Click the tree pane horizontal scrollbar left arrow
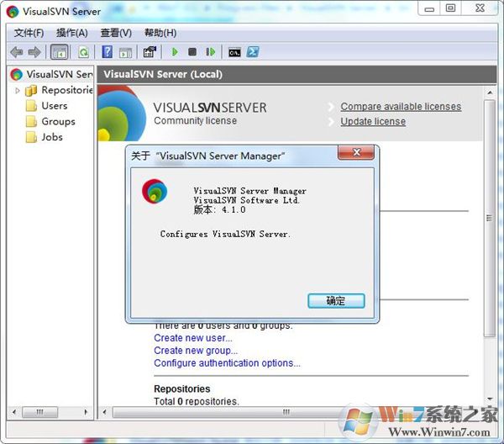 pos(13,411)
